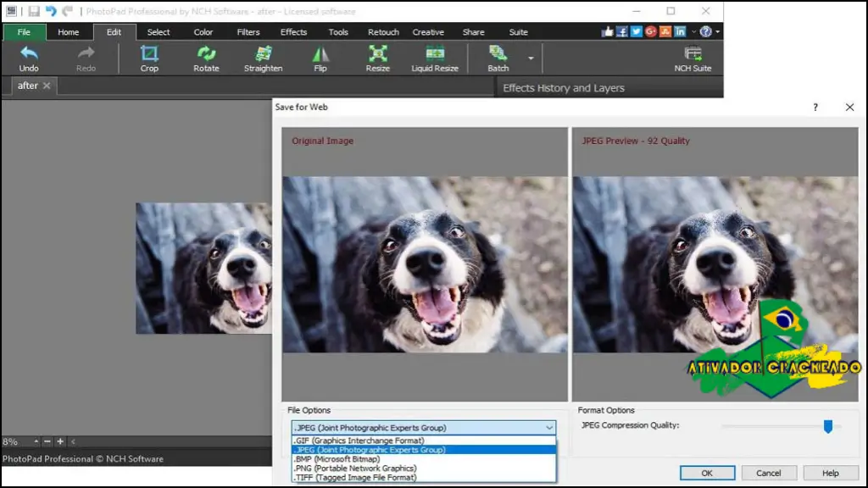Choose .BMP (Microsoft Bitmap) option
Image resolution: width=868 pixels, height=488 pixels.
(424, 459)
